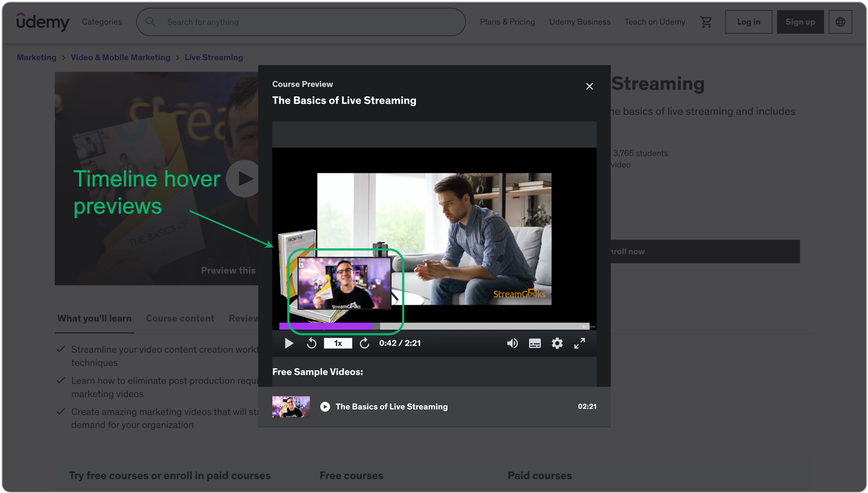Play the preview video
Screen dimensions: 868x493
pyautogui.click(x=289, y=343)
